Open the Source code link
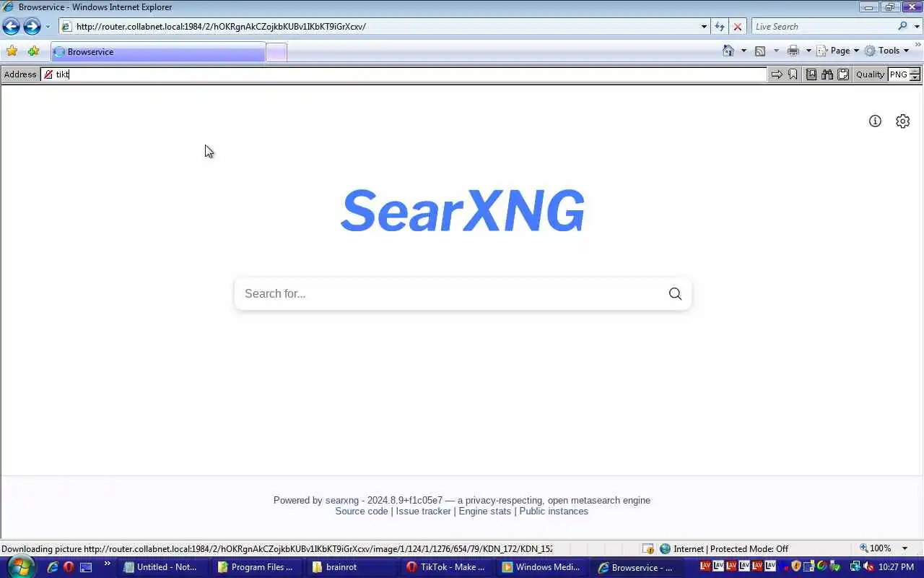The image size is (924, 578). (x=362, y=511)
